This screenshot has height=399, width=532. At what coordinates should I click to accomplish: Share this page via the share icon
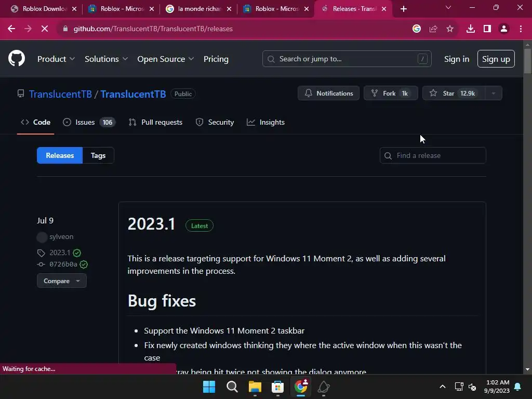[x=433, y=29]
